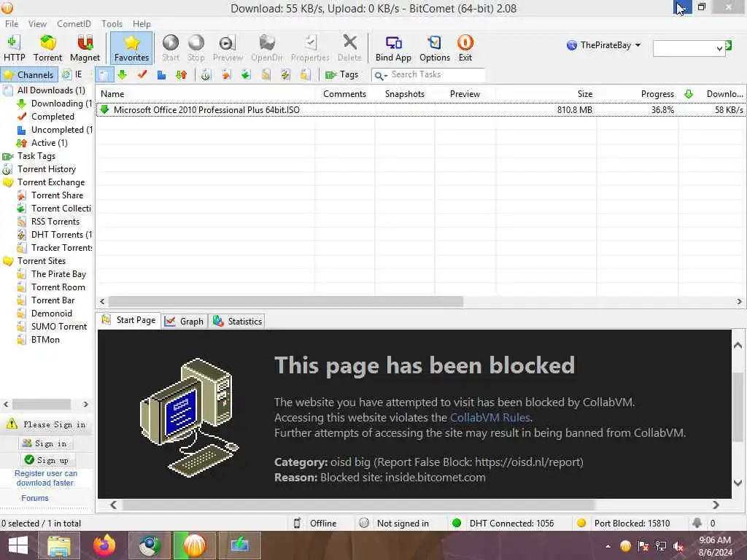
Task: Click the green search go arrow
Action: coord(729,46)
